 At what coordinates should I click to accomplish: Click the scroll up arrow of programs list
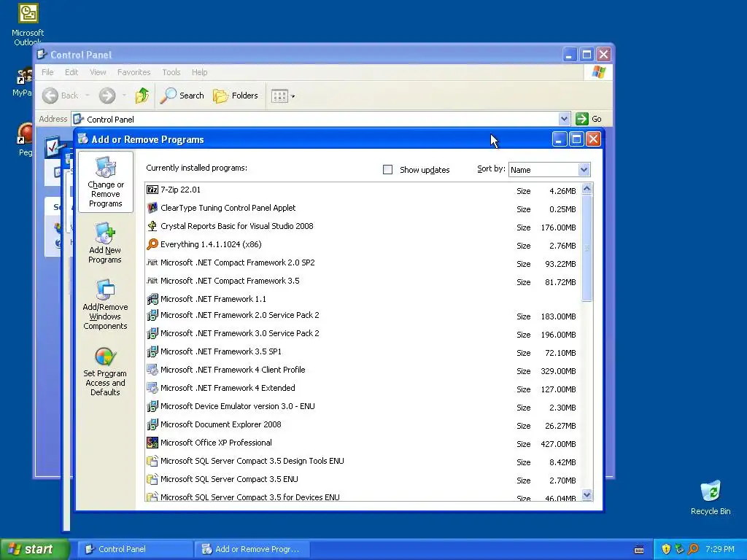(x=587, y=189)
